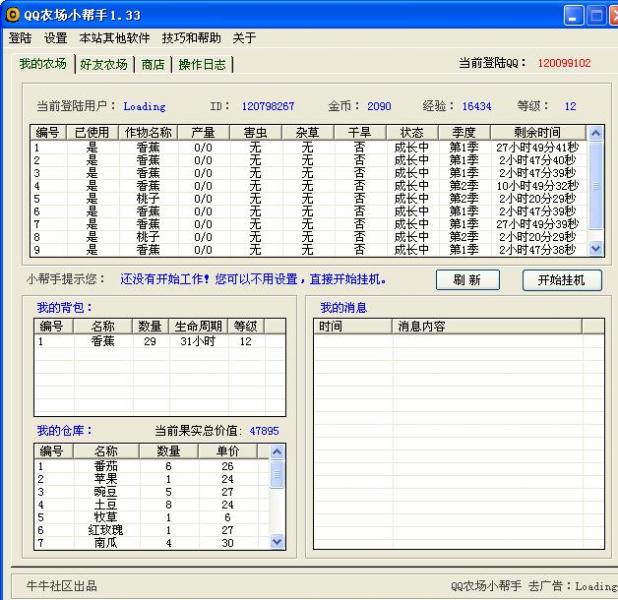The image size is (618, 600).
Task: Switch to the 我的农场 tab
Action: (x=43, y=63)
